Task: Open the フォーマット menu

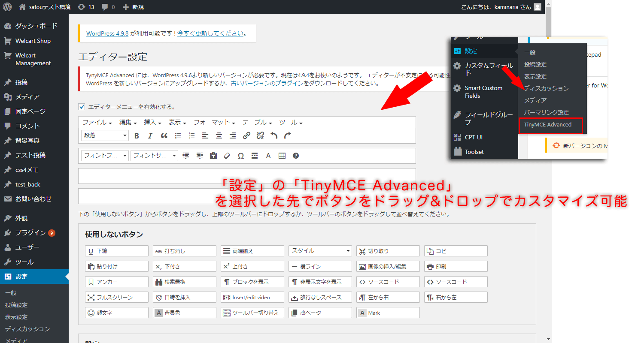Action: [x=214, y=123]
